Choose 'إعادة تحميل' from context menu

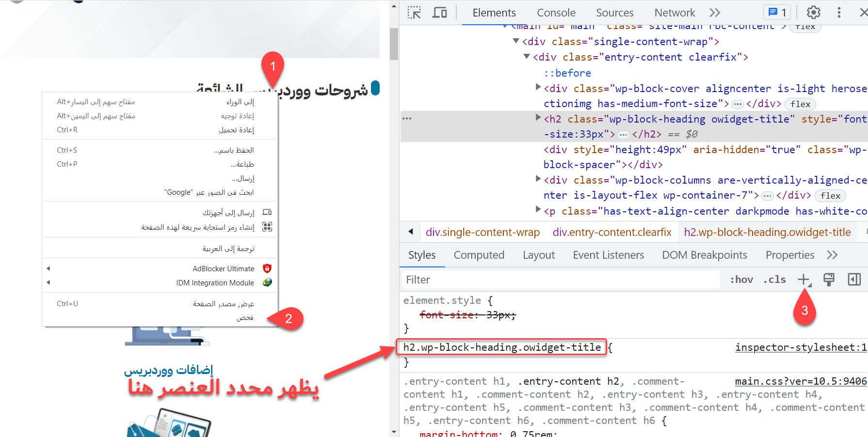tap(160, 130)
